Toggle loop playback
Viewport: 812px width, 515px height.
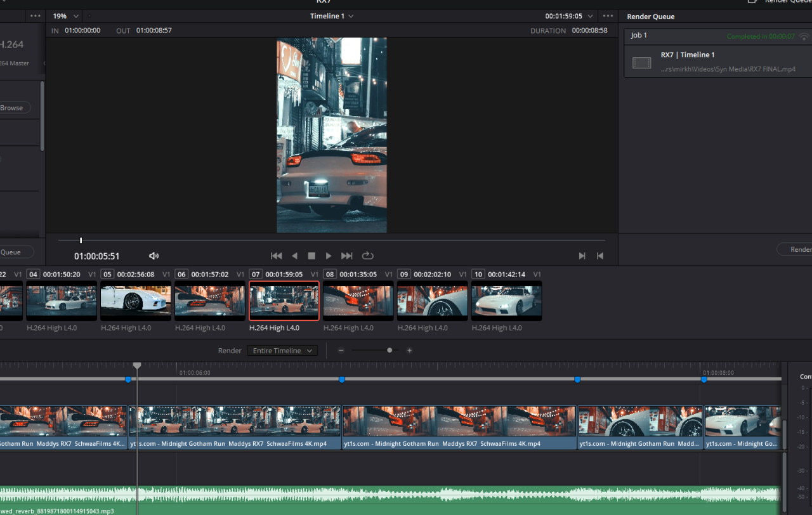(367, 256)
